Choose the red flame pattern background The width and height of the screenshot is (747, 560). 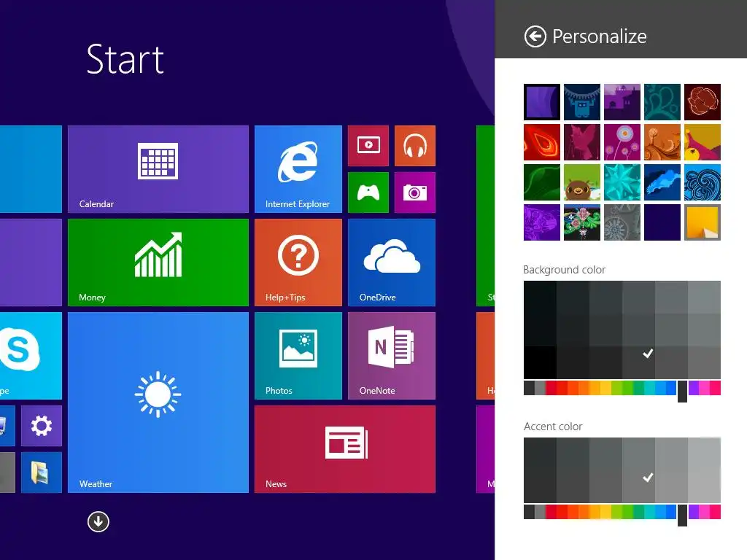(542, 142)
